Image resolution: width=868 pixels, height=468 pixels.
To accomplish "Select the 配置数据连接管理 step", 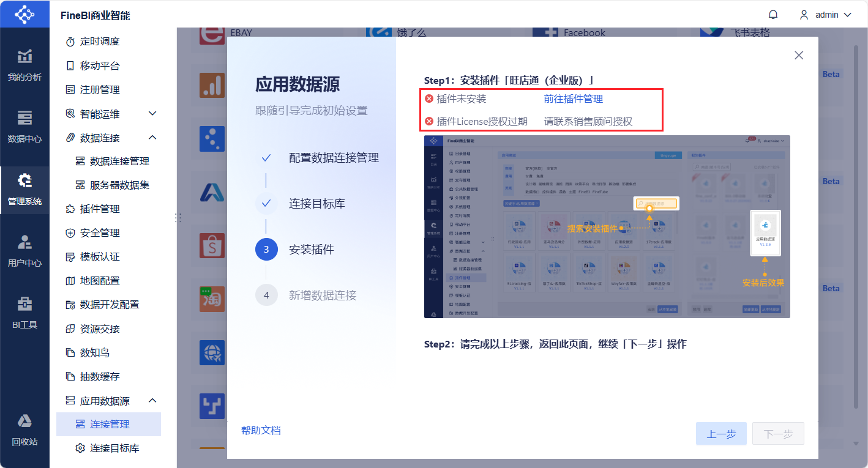I will pyautogui.click(x=317, y=158).
